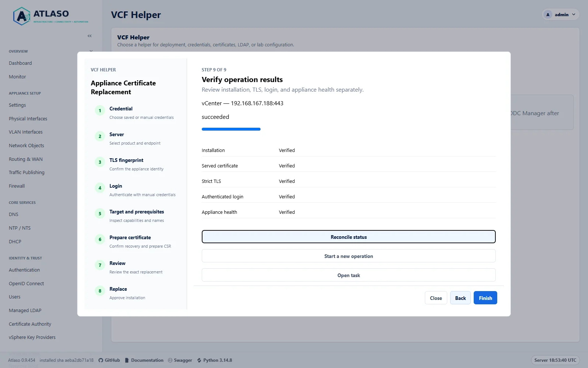The height and width of the screenshot is (368, 588).
Task: Select step 4 Login circle
Action: pos(100,188)
